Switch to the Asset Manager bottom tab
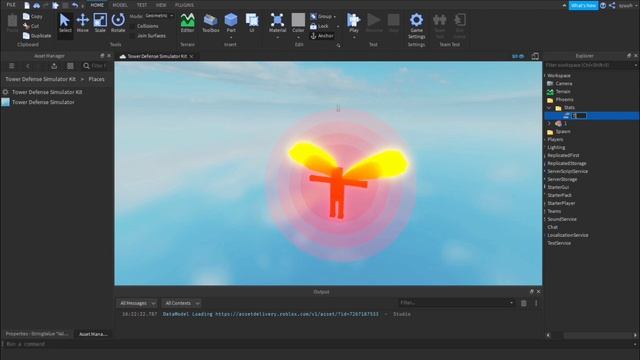Viewport: 640px width, 360px height. coord(93,334)
